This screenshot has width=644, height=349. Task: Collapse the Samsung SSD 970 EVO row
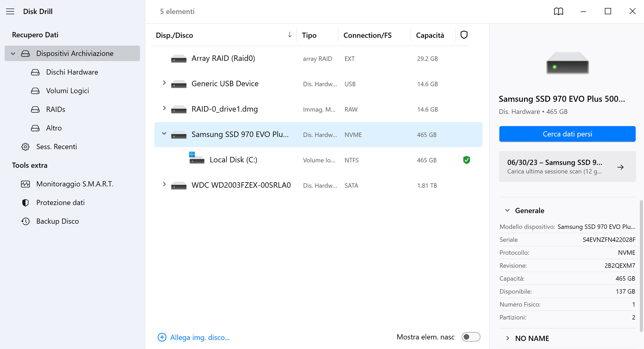tap(164, 133)
